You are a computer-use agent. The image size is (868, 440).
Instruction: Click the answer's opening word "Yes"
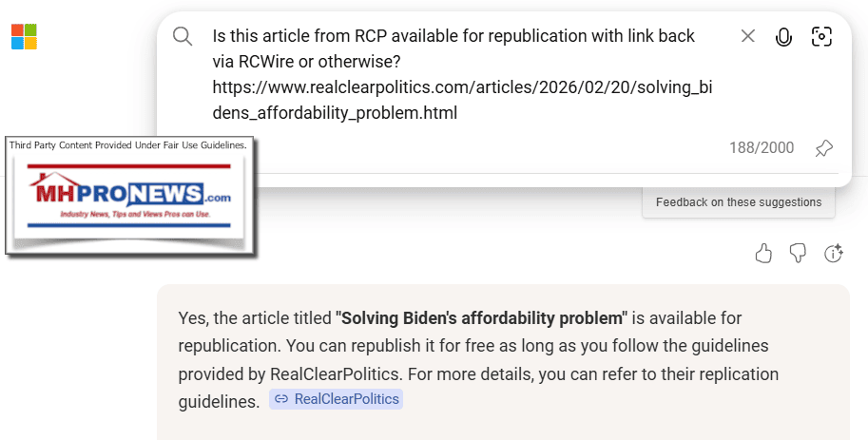click(x=191, y=317)
